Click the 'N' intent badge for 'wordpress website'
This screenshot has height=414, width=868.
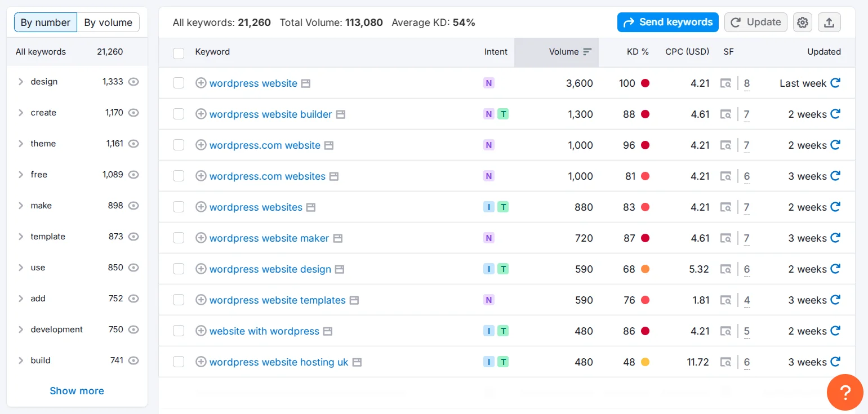(x=489, y=83)
